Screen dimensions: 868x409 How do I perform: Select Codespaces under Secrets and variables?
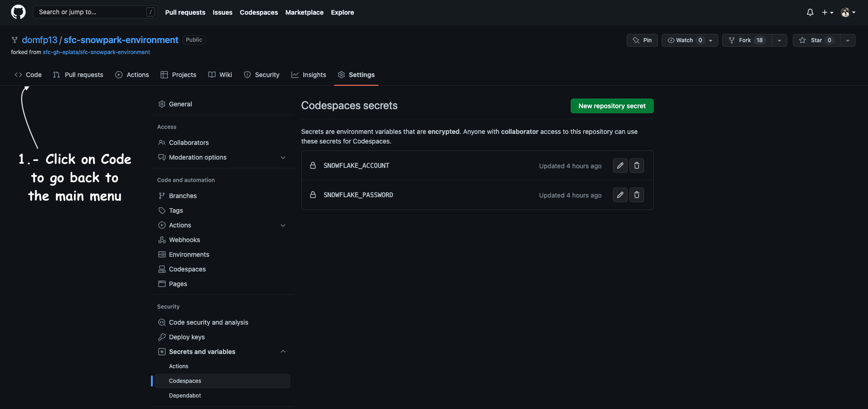click(x=223, y=381)
